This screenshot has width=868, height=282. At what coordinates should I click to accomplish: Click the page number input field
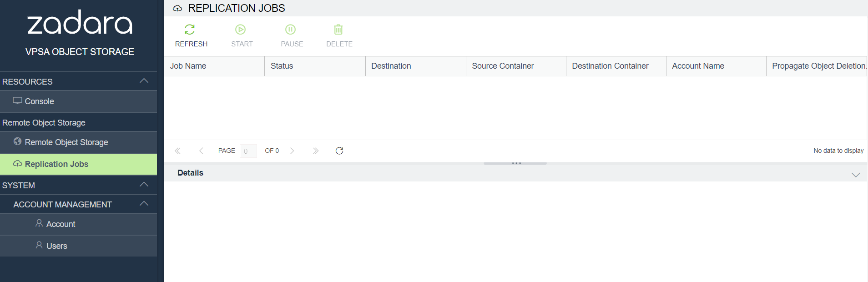click(x=248, y=151)
